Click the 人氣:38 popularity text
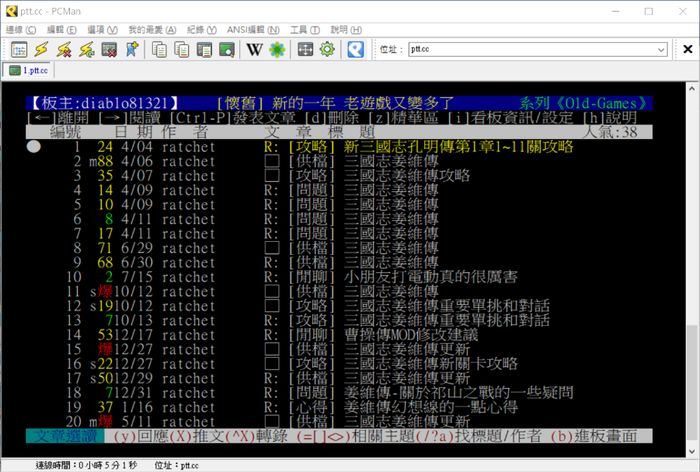The width and height of the screenshot is (700, 472). tap(610, 132)
